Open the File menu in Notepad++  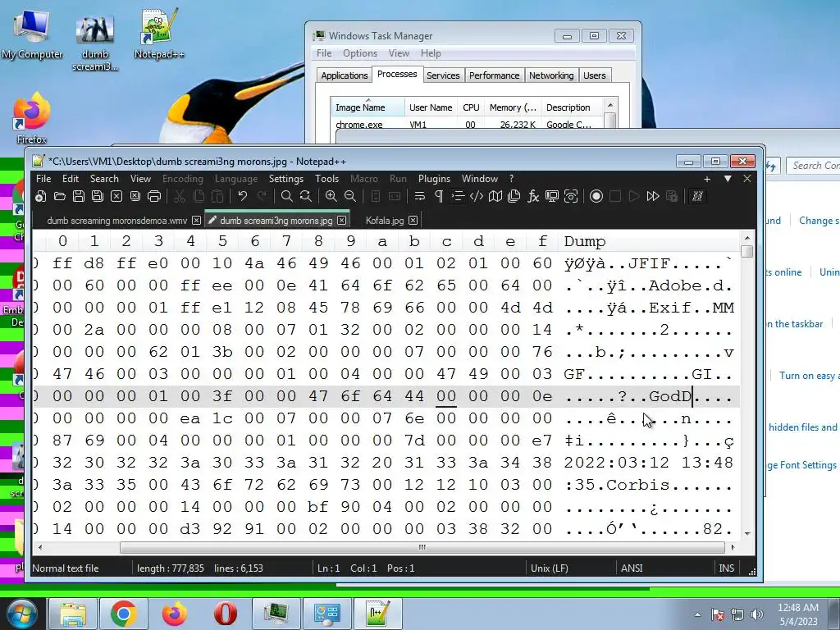[x=43, y=178]
